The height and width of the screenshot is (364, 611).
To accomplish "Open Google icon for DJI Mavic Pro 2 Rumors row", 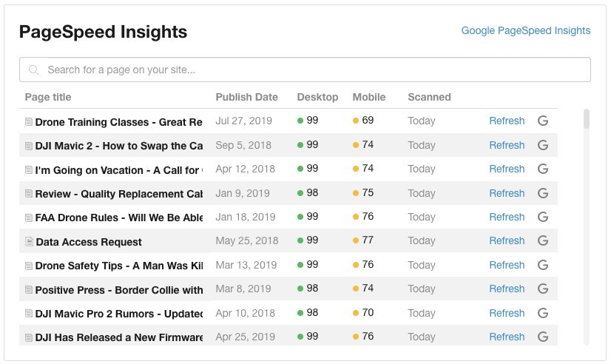I will pyautogui.click(x=543, y=313).
